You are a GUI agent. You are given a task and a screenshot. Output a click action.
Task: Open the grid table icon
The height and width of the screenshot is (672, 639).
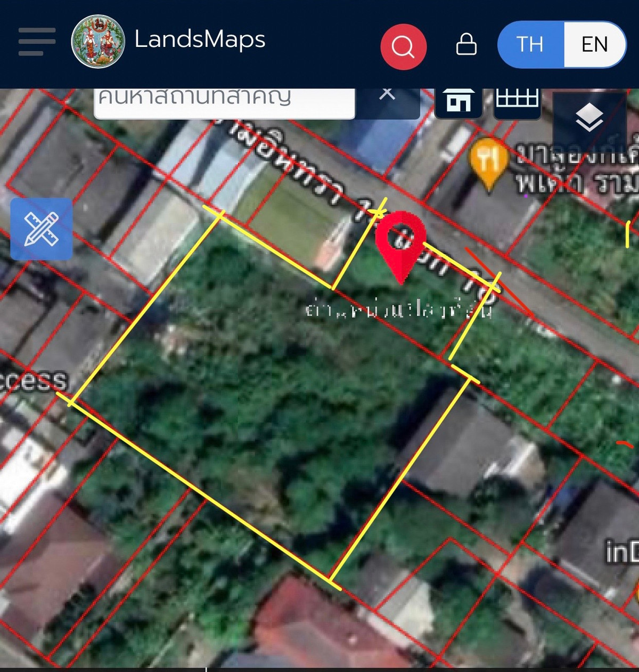tap(517, 99)
